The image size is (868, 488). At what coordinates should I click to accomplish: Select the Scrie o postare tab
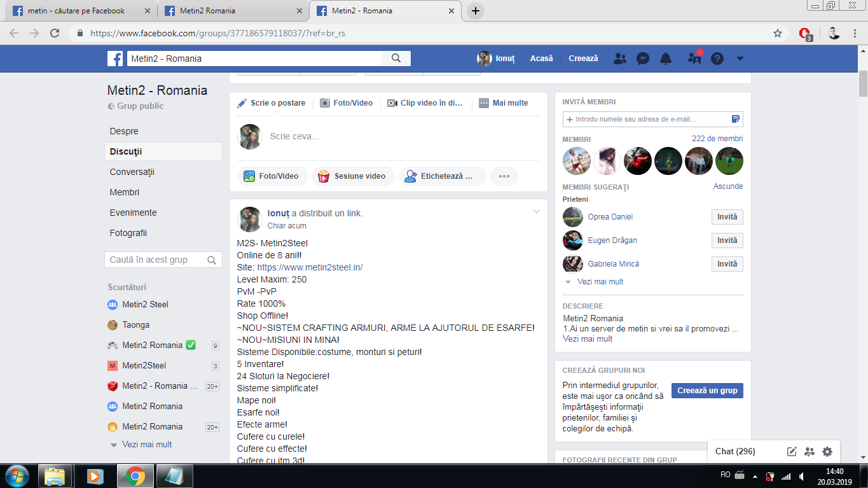272,103
